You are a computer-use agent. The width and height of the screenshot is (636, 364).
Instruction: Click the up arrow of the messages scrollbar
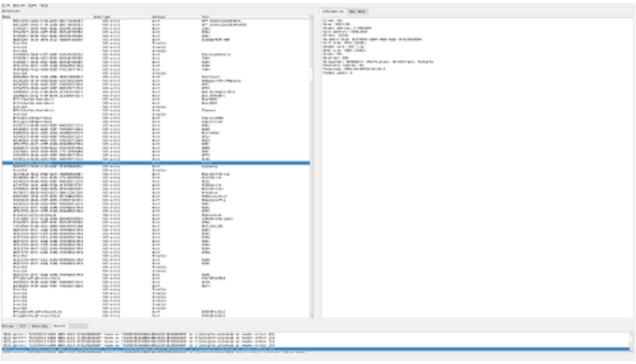pos(631,333)
